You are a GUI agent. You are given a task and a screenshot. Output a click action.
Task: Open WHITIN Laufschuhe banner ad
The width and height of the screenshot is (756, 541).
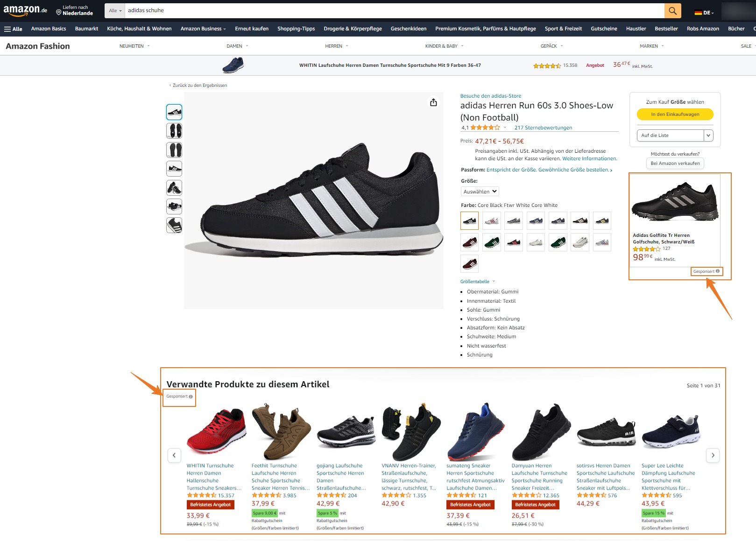(390, 65)
